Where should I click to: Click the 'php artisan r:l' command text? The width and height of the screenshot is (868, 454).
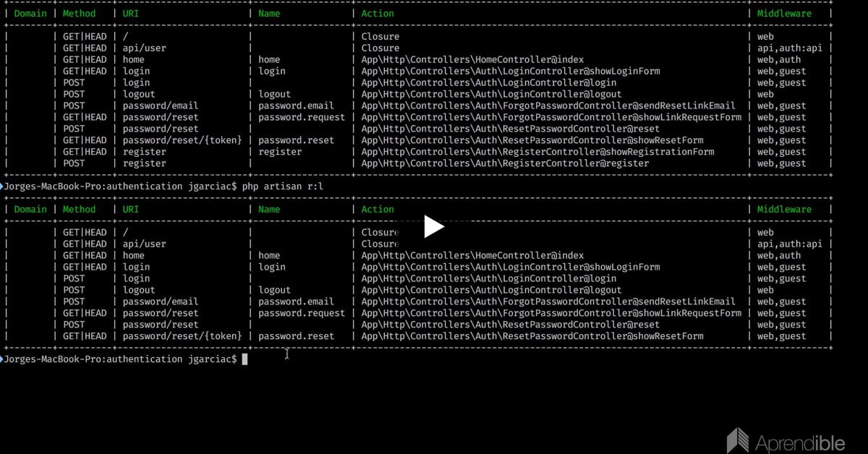point(283,187)
